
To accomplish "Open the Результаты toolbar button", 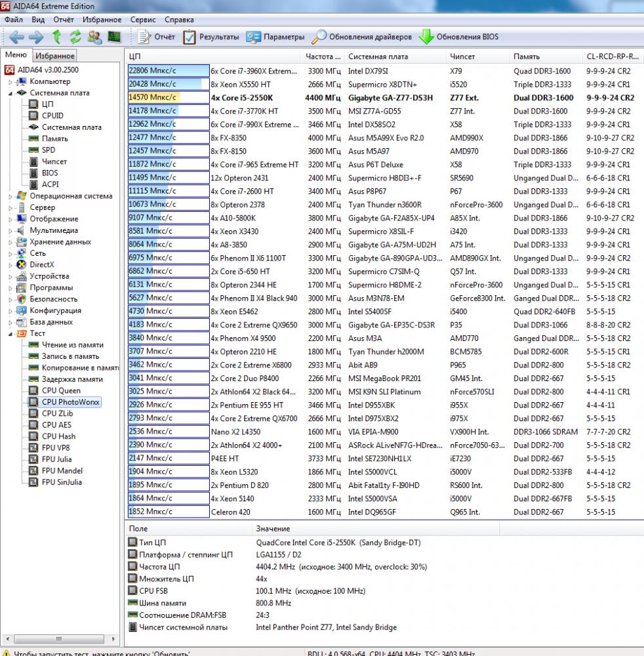I will click(211, 37).
